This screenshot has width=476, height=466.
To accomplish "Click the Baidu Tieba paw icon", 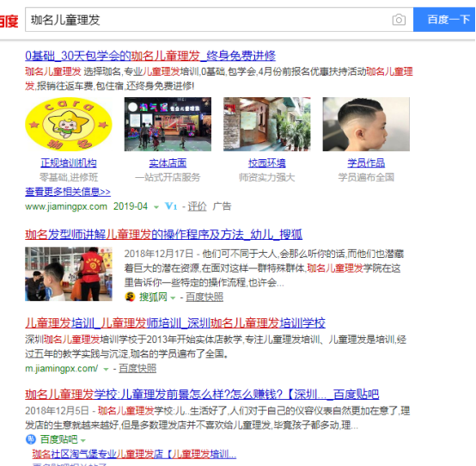I will [31, 439].
